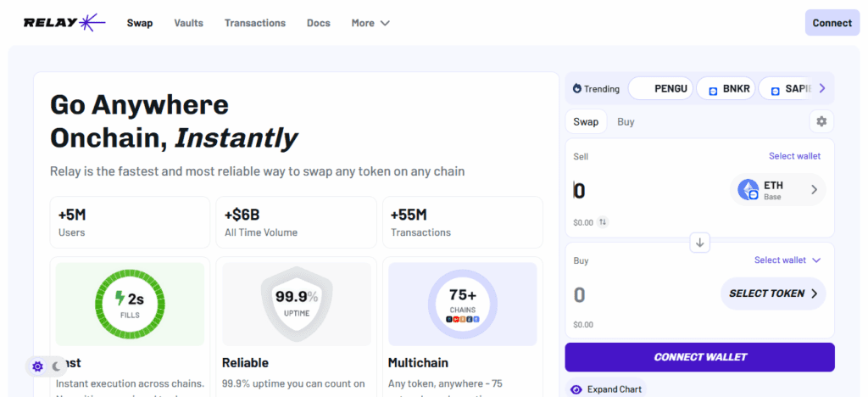The width and height of the screenshot is (868, 397).
Task: Switch to the Buy tab
Action: 626,121
